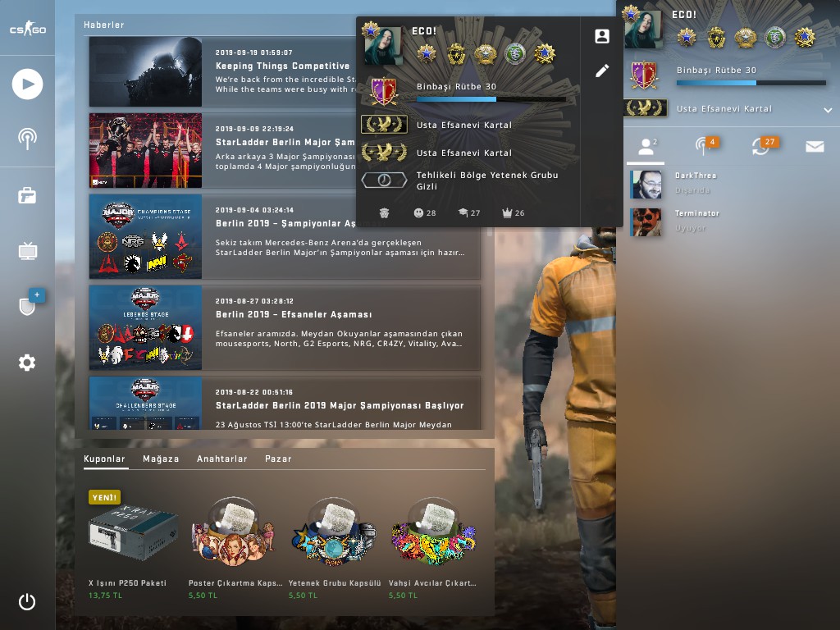Open Berlin 2019 Efsaneler Aşaması news
Viewport: 840px width, 630px height.
point(285,327)
